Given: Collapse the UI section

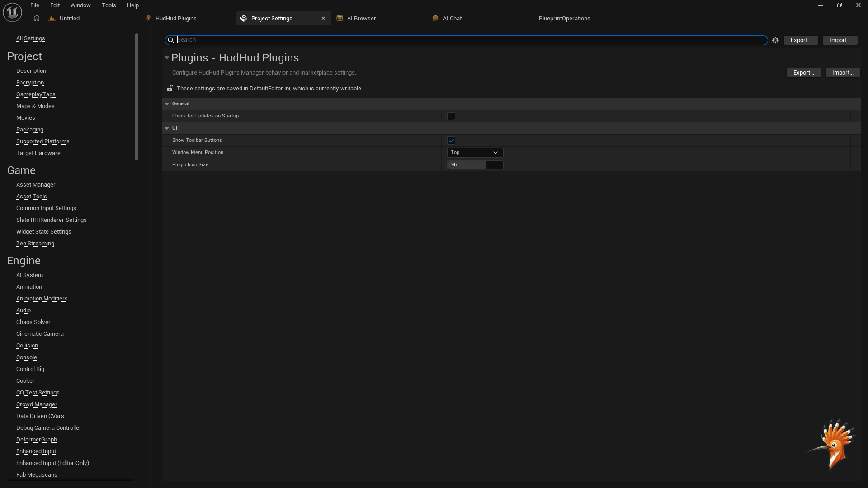Looking at the screenshot, I should click(x=167, y=128).
